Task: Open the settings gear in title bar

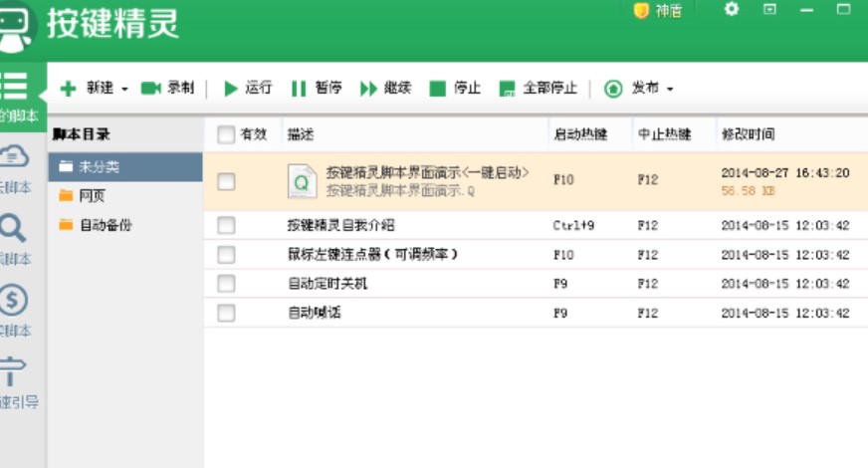Action: coord(732,9)
